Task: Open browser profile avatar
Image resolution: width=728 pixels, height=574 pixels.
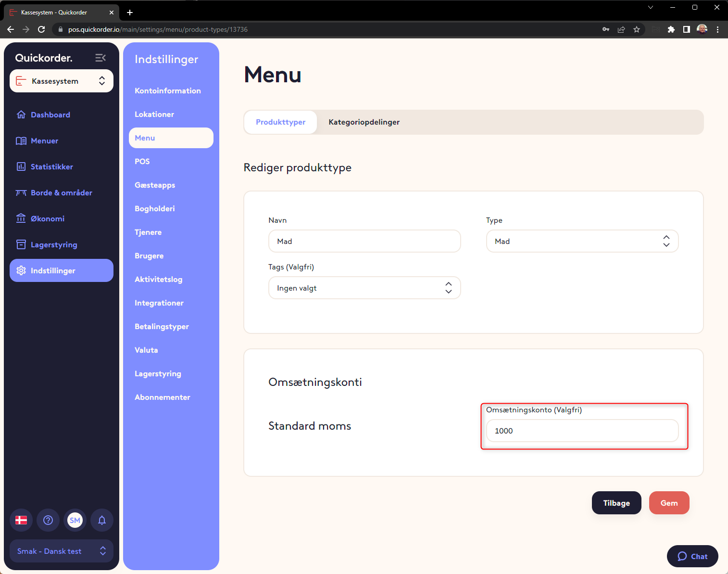Action: [x=702, y=29]
